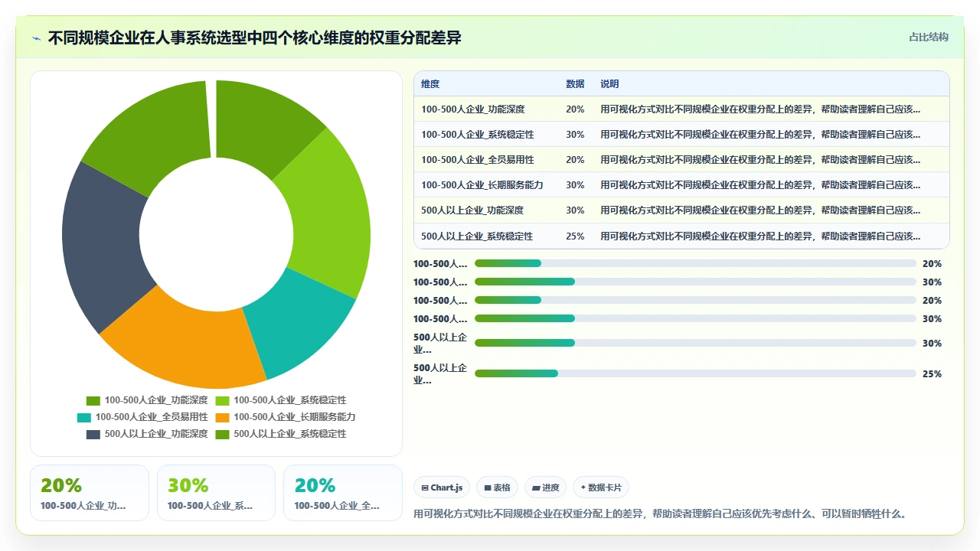
Task: Click the 数据卡片 tag
Action: [601, 487]
